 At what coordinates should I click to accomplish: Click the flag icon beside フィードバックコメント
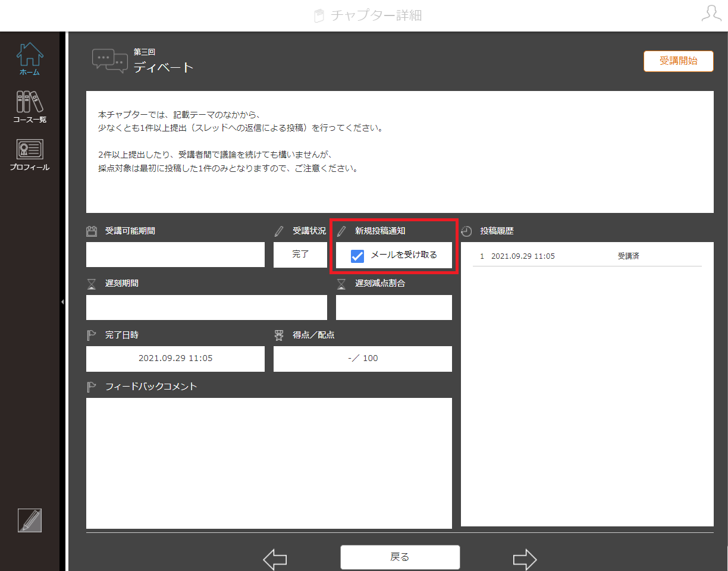(92, 387)
